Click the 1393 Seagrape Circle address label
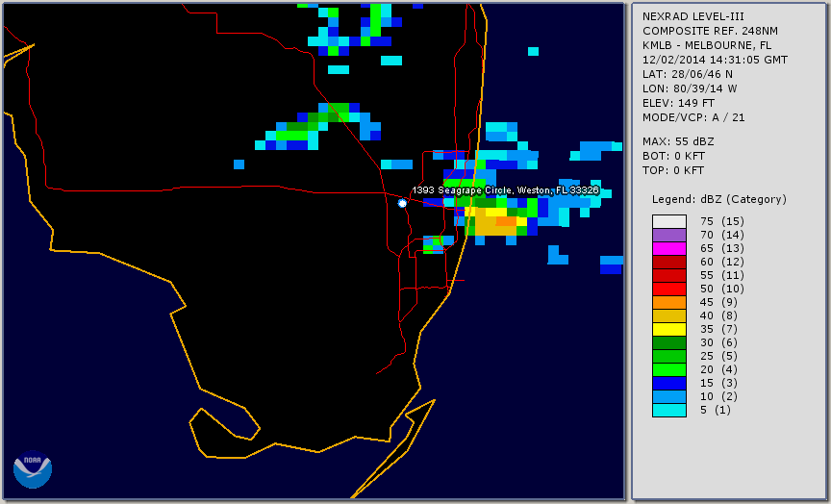 click(505, 190)
